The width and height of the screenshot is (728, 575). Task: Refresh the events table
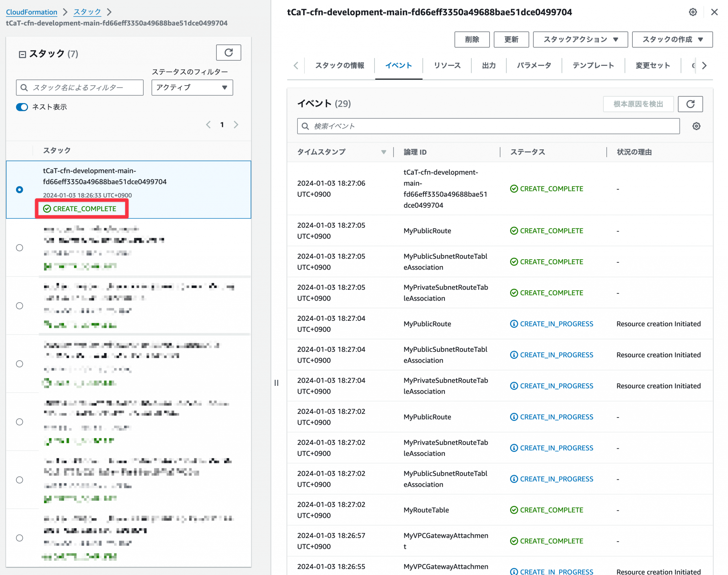(690, 104)
